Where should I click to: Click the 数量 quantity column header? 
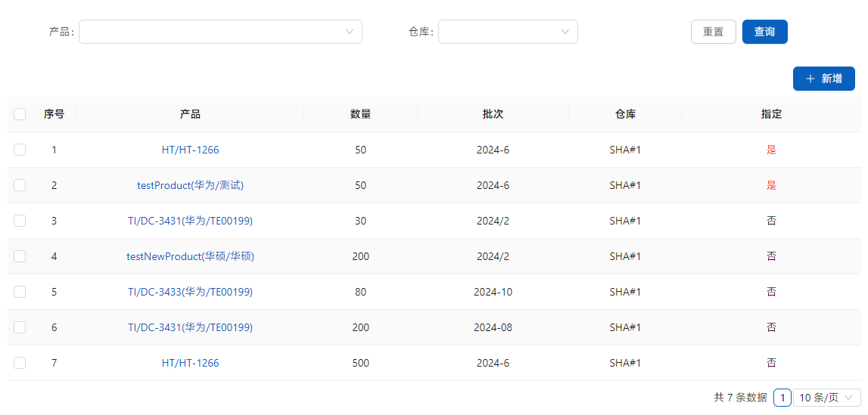tap(360, 114)
